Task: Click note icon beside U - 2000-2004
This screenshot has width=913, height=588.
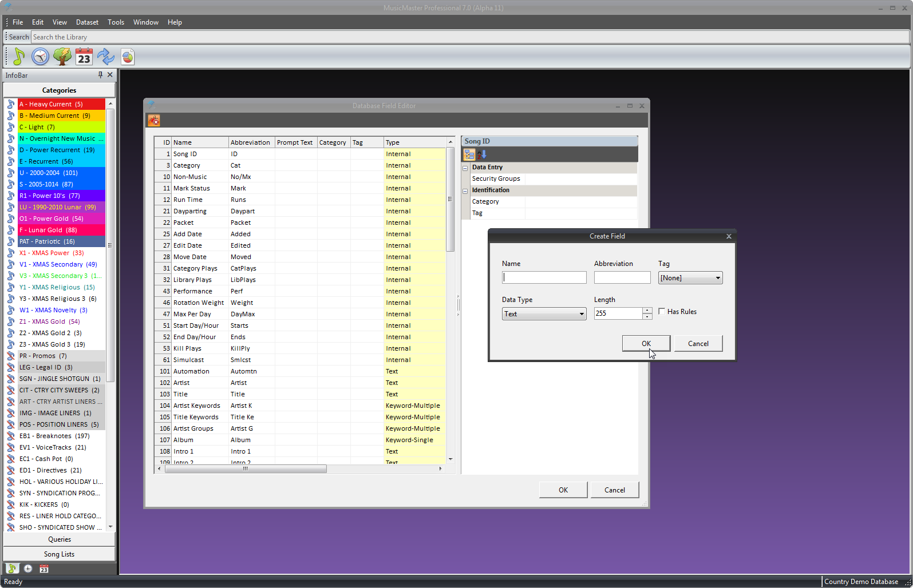Action: [11, 173]
